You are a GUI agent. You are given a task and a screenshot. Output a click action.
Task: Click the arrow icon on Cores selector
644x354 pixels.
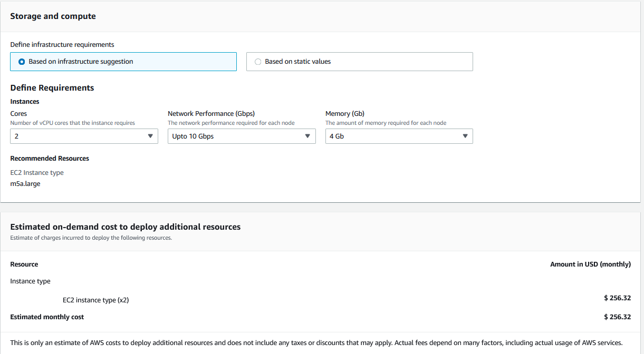150,136
